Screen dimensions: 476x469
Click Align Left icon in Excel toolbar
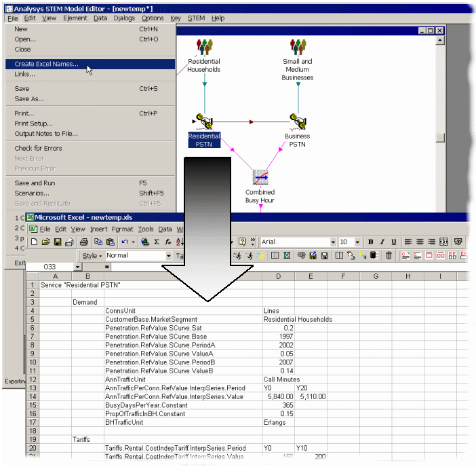click(408, 242)
